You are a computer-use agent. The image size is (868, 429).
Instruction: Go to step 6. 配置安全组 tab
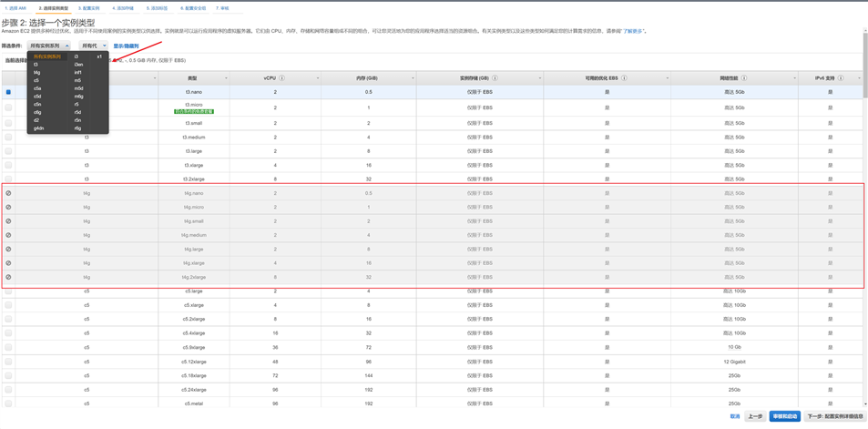tap(193, 9)
